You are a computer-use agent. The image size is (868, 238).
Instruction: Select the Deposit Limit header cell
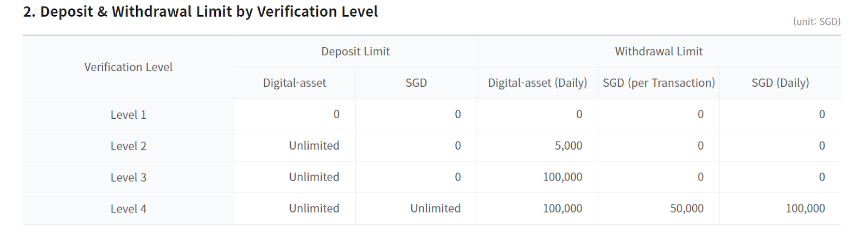[355, 52]
